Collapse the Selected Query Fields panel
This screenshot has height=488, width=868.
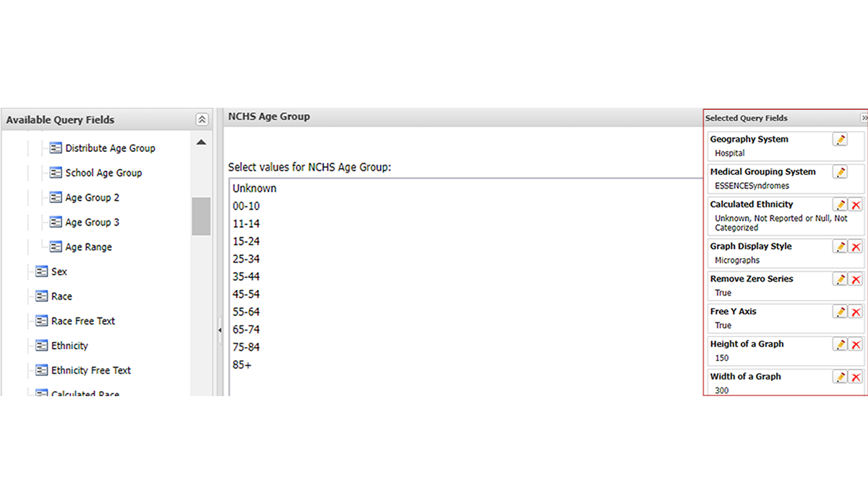pos(864,118)
